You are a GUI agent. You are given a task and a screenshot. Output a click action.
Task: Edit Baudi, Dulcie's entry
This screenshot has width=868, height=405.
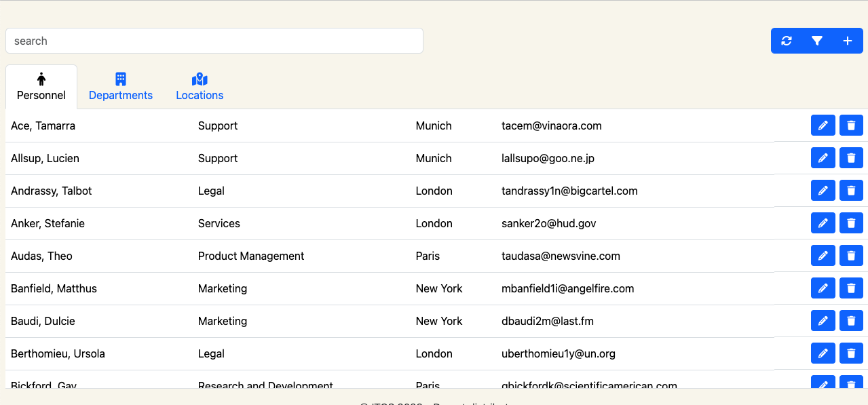[x=823, y=320]
